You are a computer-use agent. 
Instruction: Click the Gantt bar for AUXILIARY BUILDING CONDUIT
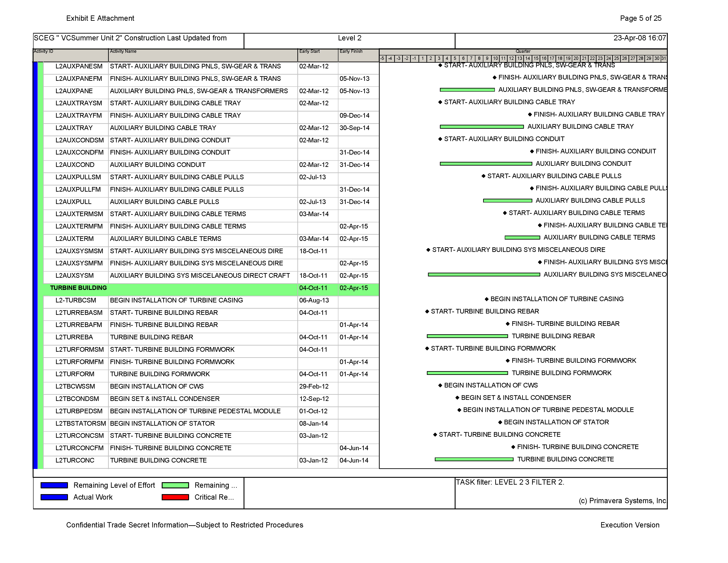point(486,164)
